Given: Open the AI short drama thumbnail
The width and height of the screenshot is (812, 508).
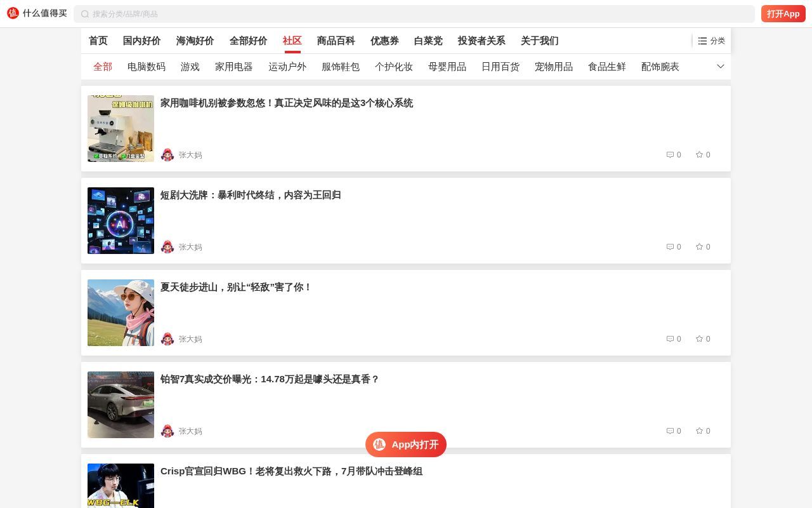Looking at the screenshot, I should (121, 220).
